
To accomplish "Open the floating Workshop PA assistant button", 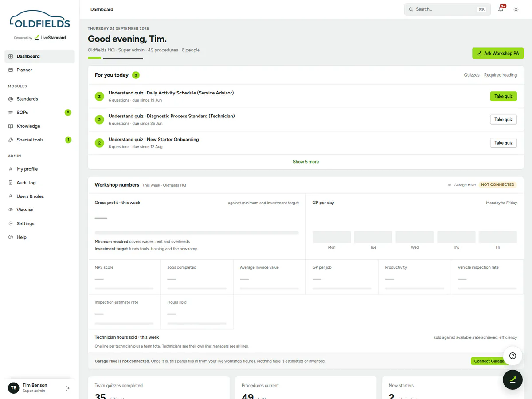I will pos(512,379).
